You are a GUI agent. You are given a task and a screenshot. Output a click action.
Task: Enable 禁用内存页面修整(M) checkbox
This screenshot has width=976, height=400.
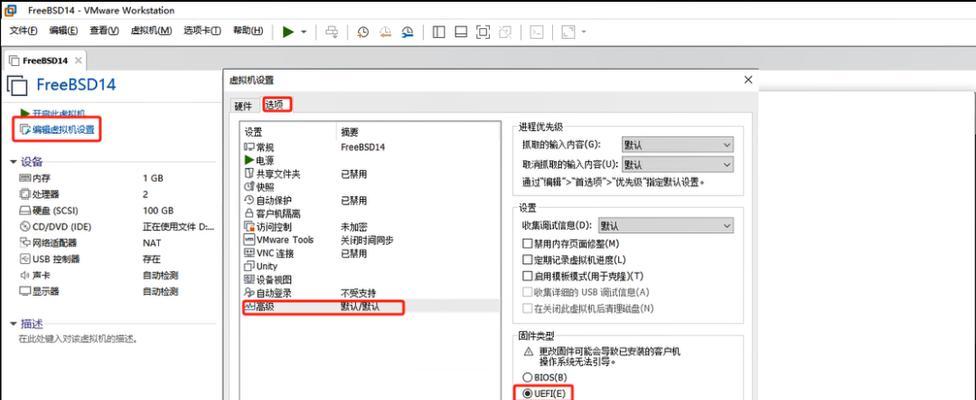click(527, 243)
